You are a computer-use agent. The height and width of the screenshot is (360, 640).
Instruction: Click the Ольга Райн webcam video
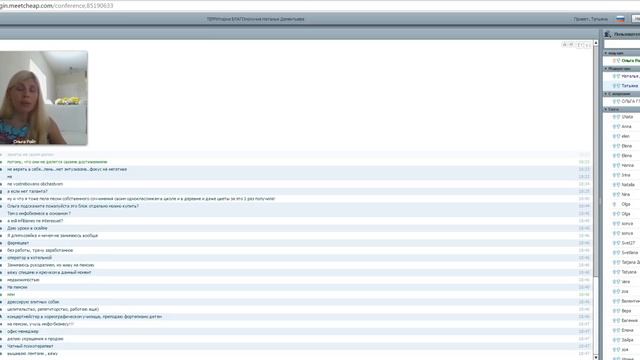(x=43, y=98)
